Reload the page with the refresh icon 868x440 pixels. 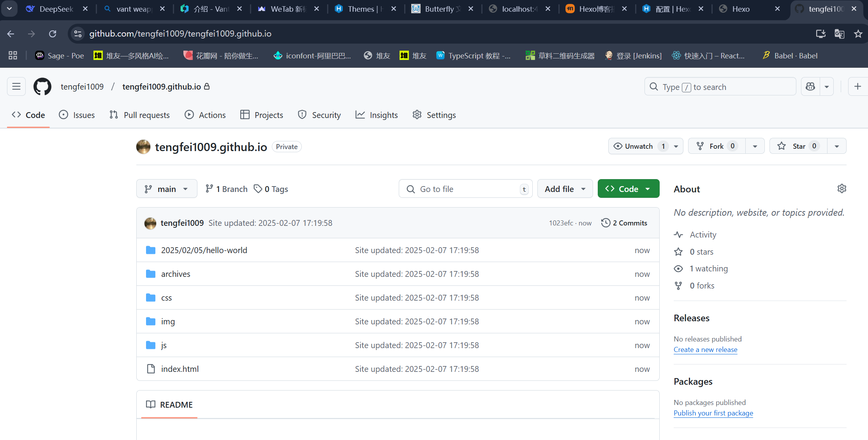[x=53, y=34]
